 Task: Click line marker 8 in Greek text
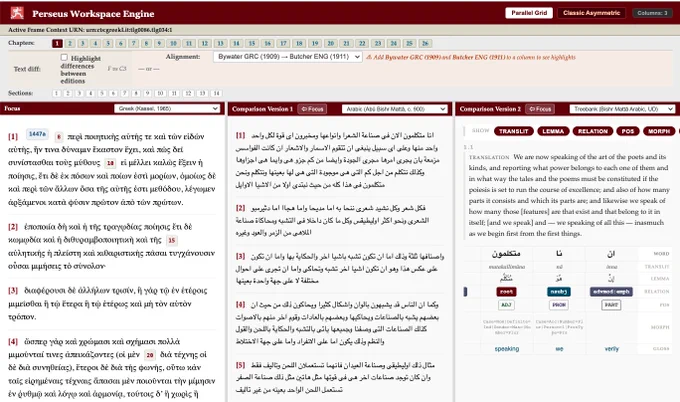[x=59, y=137]
